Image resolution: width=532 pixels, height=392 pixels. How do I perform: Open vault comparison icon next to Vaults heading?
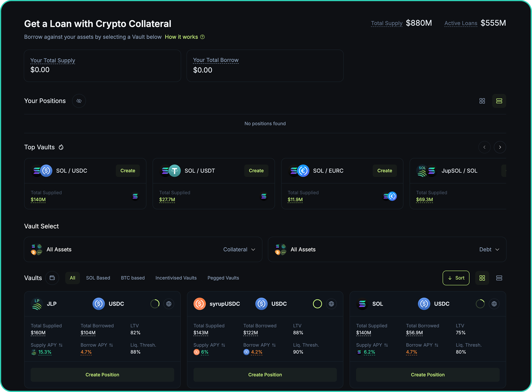(x=52, y=278)
